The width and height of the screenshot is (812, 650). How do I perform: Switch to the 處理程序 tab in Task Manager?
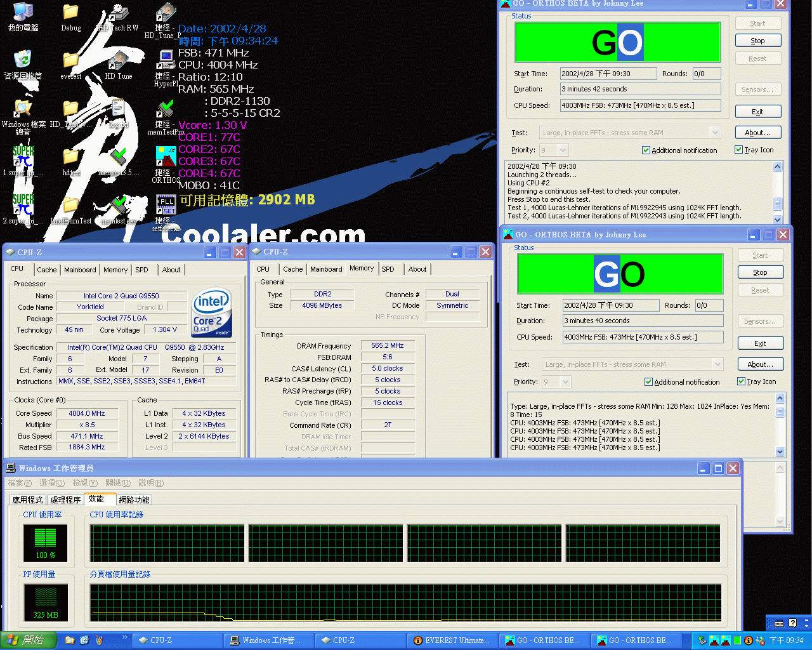point(65,500)
